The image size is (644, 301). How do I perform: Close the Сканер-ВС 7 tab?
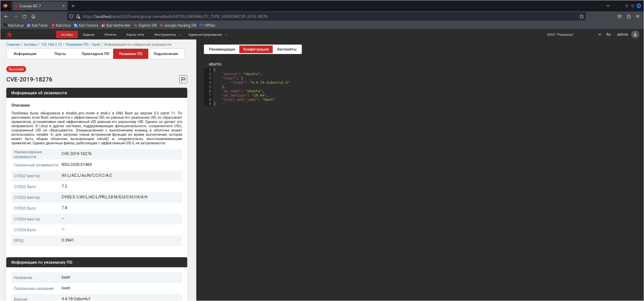64,6
